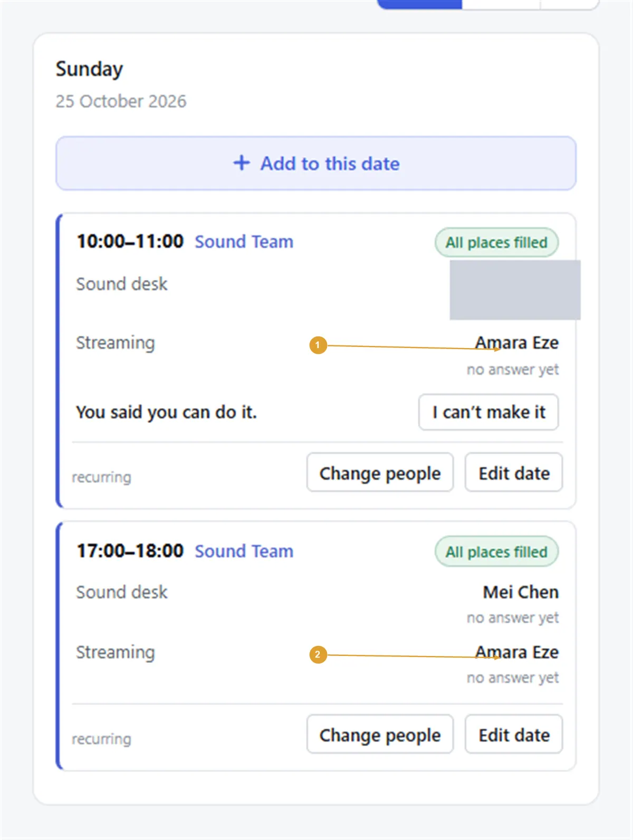Click the Add to this date button

click(316, 163)
